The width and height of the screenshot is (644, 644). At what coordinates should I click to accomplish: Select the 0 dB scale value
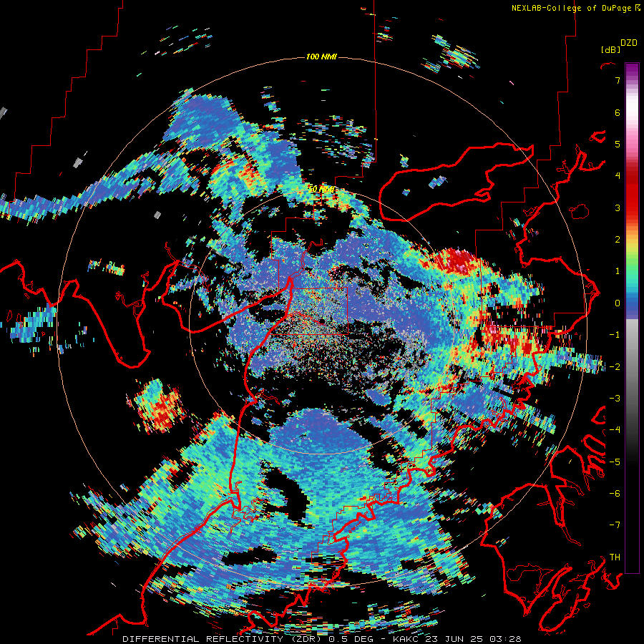618,303
